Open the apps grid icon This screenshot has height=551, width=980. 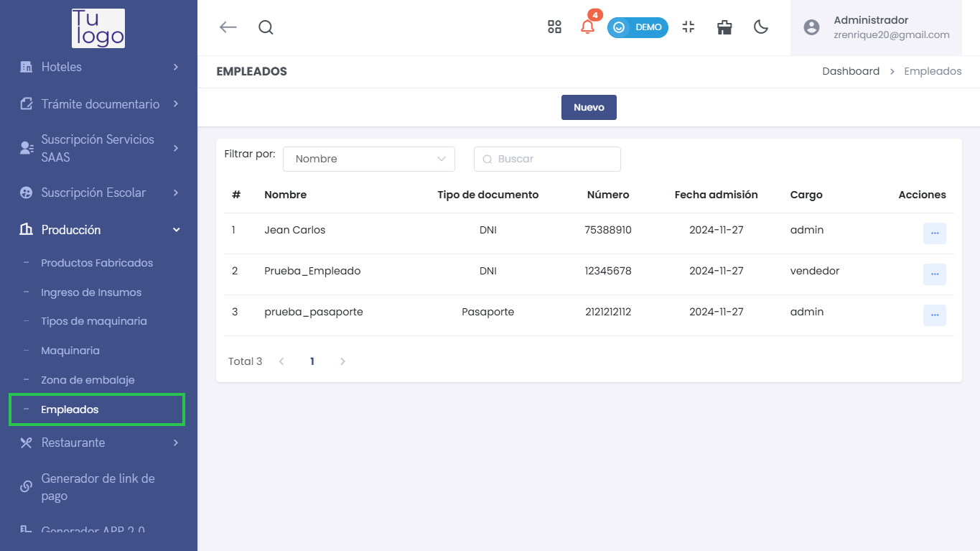pos(554,27)
